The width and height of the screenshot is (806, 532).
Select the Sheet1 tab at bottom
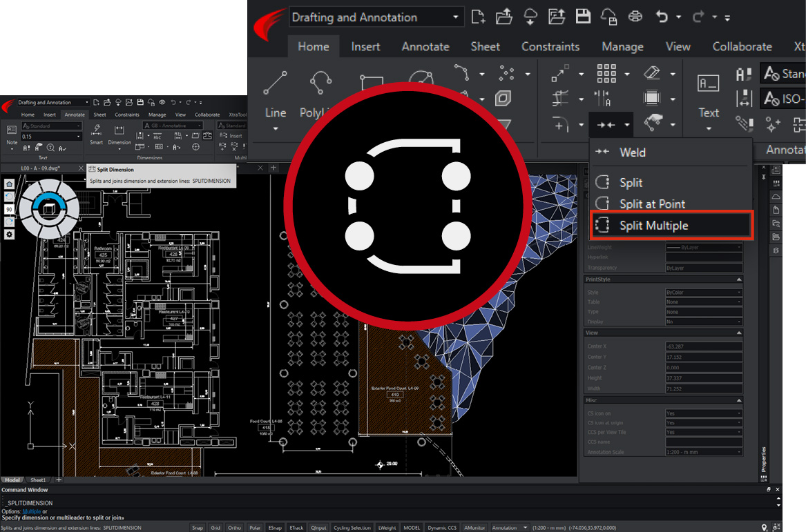tap(38, 480)
